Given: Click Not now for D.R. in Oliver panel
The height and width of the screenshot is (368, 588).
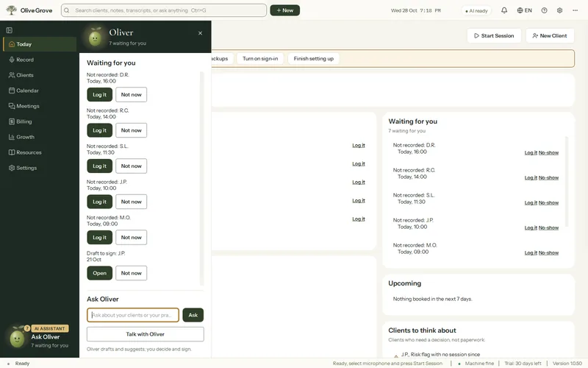Looking at the screenshot, I should coord(132,95).
